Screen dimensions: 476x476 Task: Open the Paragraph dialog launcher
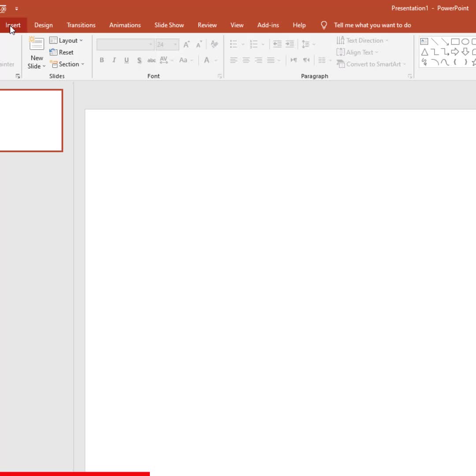coord(410,76)
